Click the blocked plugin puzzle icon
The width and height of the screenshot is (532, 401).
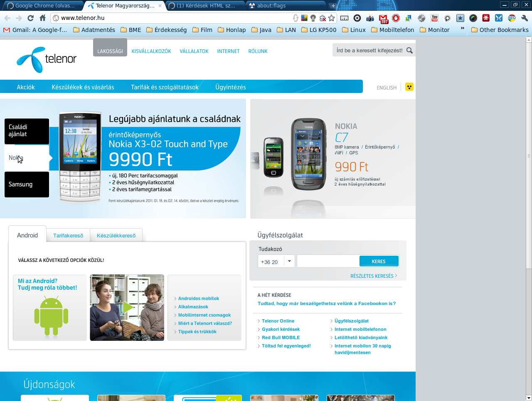[x=322, y=18]
